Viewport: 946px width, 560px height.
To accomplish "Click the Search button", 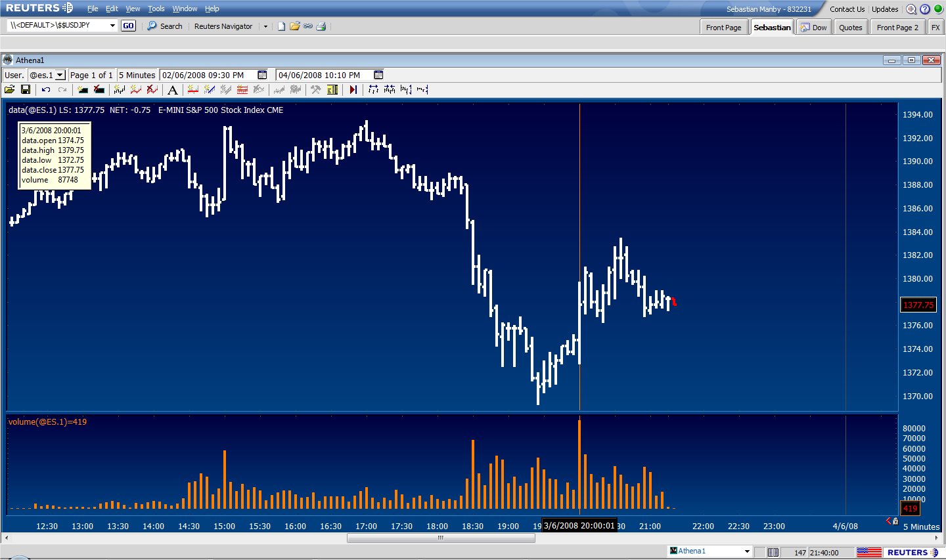I will [x=165, y=26].
